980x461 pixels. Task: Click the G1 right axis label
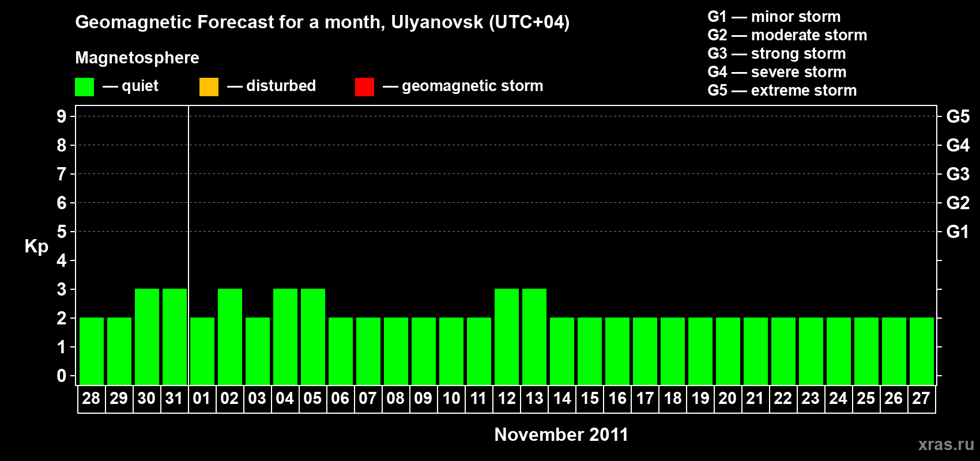958,232
